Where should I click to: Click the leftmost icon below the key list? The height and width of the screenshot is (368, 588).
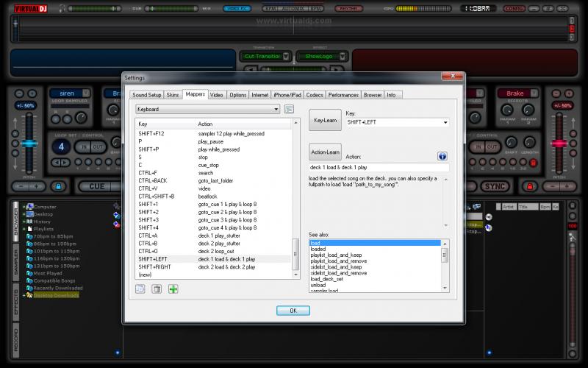[140, 289]
